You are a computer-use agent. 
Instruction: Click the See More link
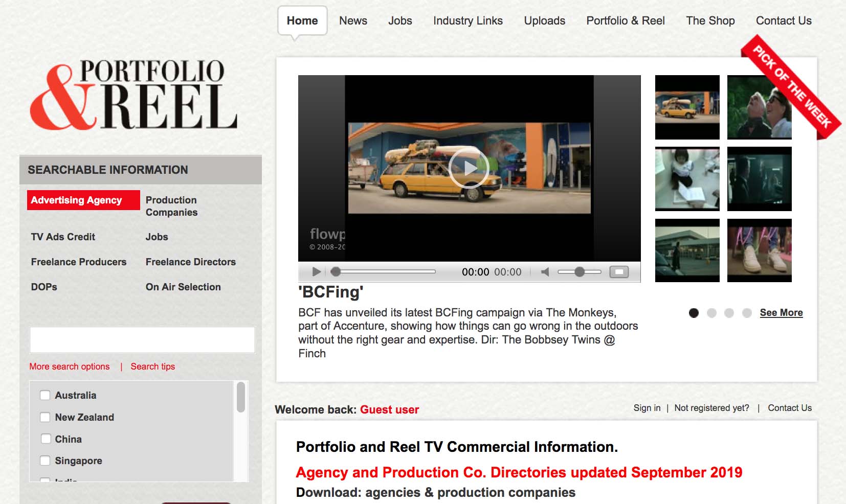coord(781,313)
